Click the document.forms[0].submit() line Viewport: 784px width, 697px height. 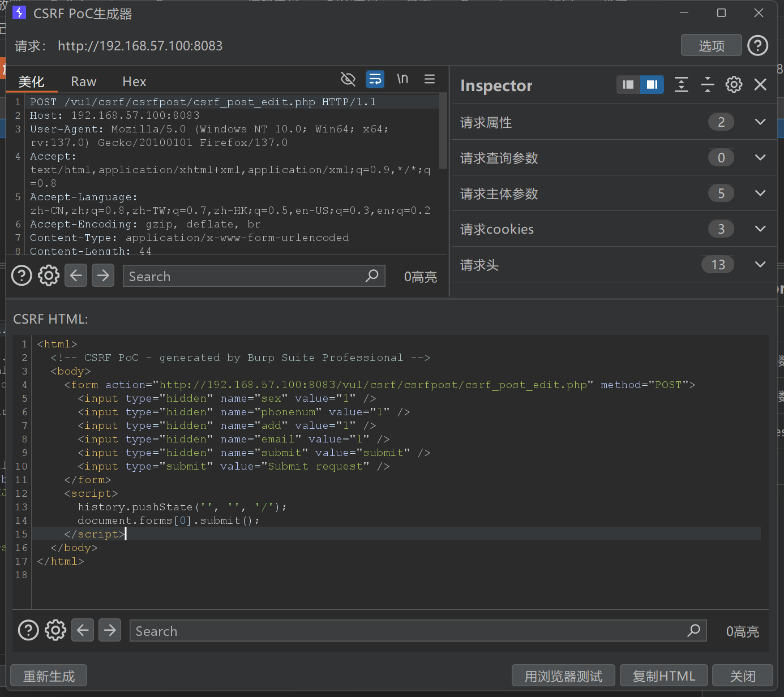(x=169, y=520)
